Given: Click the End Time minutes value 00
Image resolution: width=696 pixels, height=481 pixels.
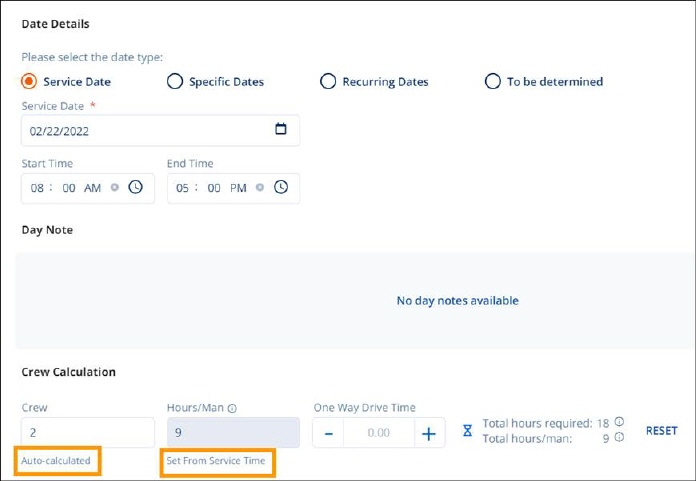Looking at the screenshot, I should pyautogui.click(x=214, y=188).
